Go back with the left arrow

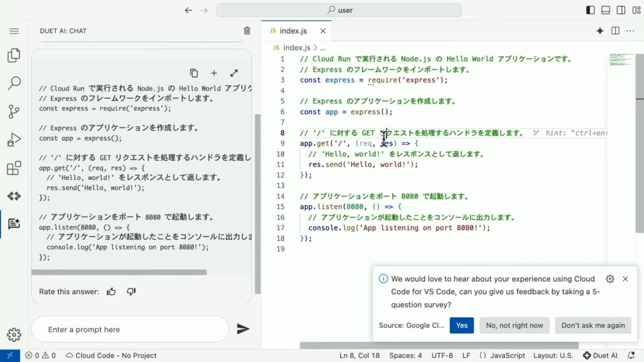188,10
